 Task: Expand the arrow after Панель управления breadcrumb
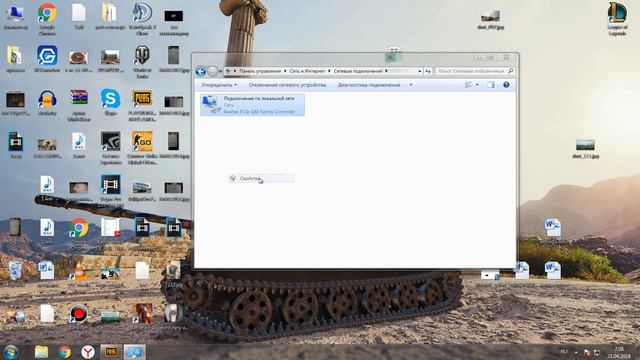(285, 71)
